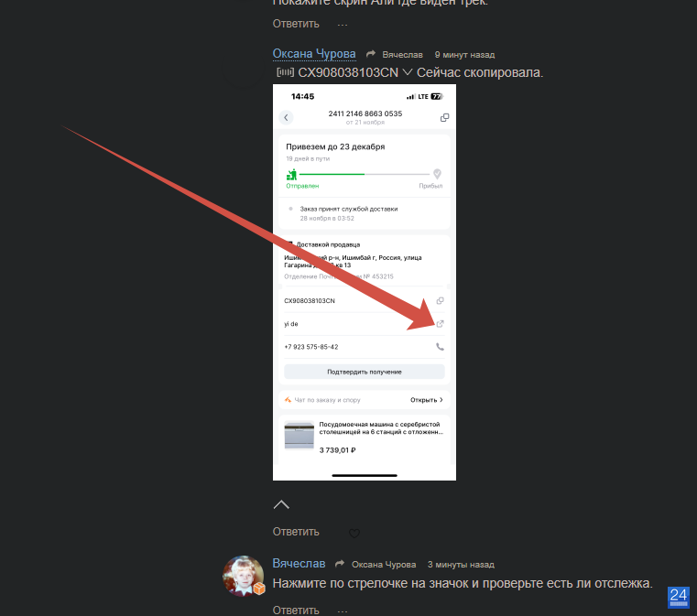Click Открыть in the order chat row
697x616 pixels.
tap(426, 400)
